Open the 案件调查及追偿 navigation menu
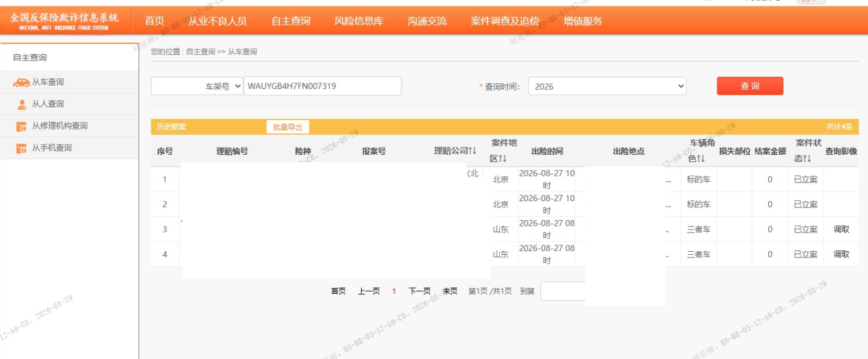Screen dimensions: 868x359 [505, 21]
